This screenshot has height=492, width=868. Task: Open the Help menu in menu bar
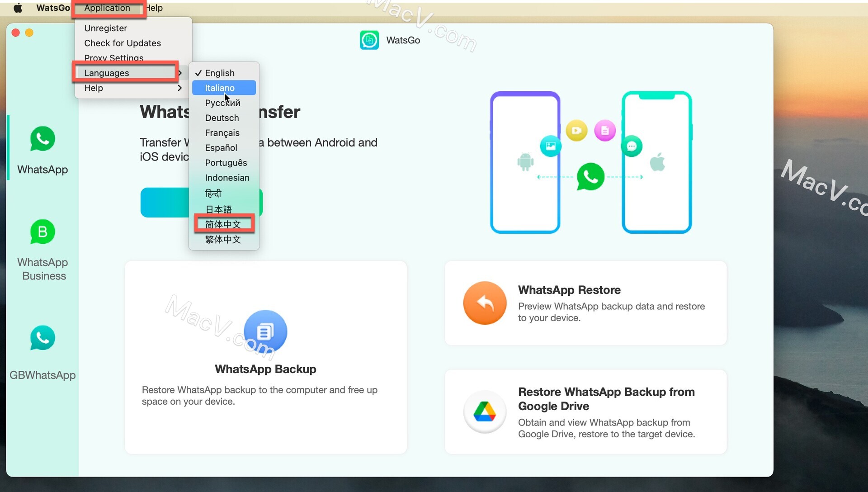point(154,8)
